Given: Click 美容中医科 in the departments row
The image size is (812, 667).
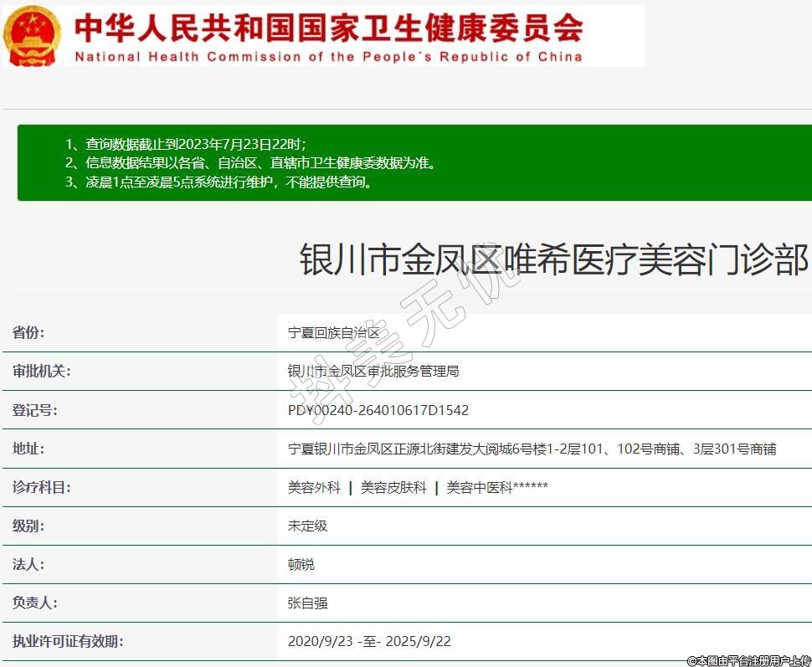Looking at the screenshot, I should coord(479,487).
